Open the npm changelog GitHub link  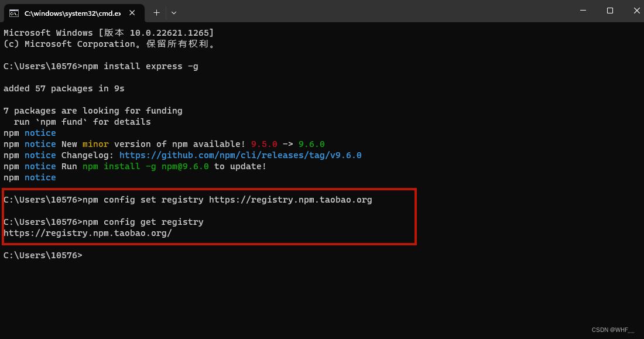coord(240,155)
